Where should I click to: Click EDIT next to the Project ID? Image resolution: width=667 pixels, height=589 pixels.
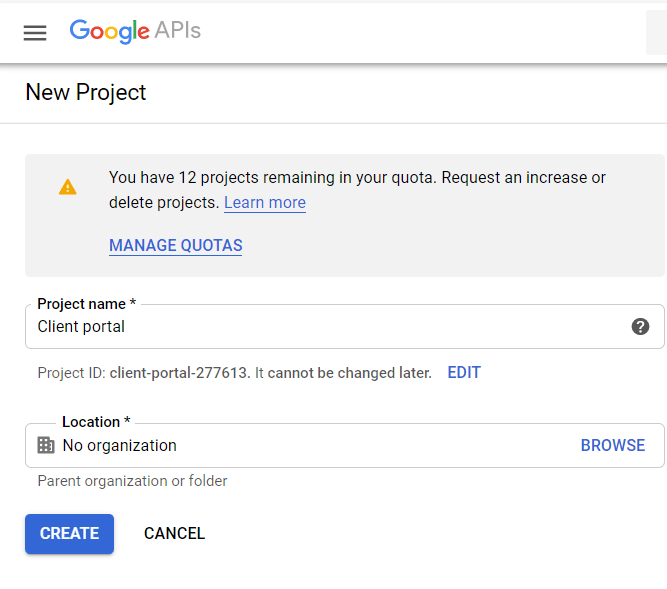[x=464, y=373]
